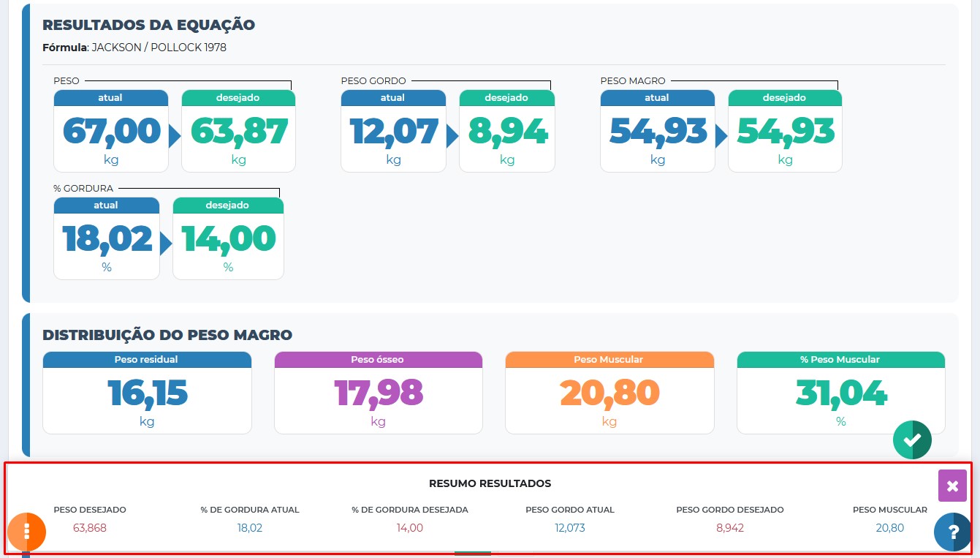Click the Peso Gordo desejado 8,94 card
The image size is (980, 558).
[x=506, y=132]
